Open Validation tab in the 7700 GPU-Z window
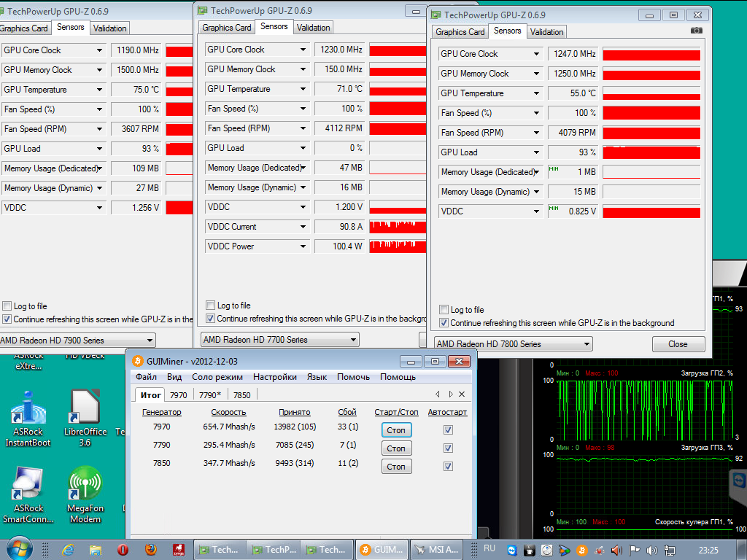The width and height of the screenshot is (747, 560). coord(313,28)
